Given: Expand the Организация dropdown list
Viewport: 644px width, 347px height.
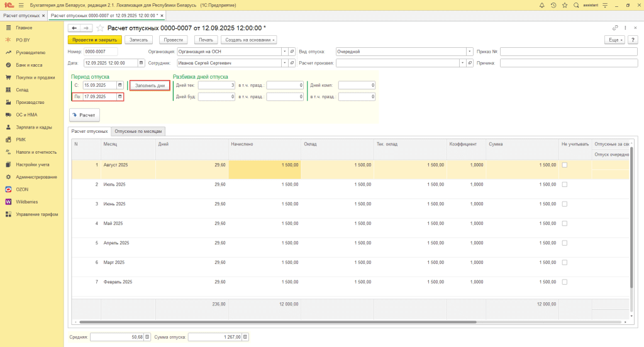Looking at the screenshot, I should tap(284, 52).
